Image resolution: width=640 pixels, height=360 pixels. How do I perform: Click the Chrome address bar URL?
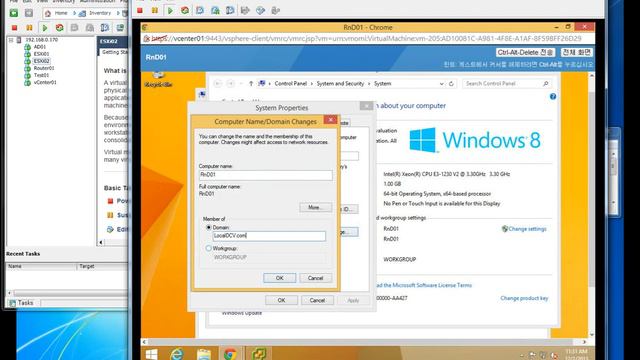click(366, 38)
